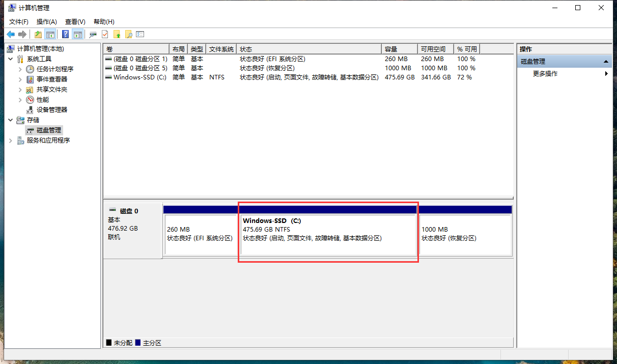Image resolution: width=617 pixels, height=364 pixels.
Task: Click the 操作 pane header
Action: click(564, 49)
